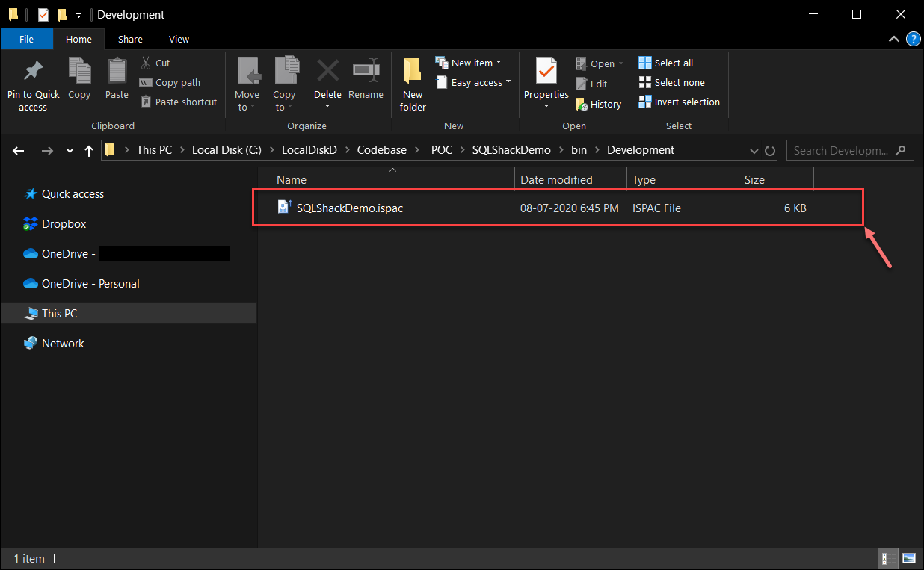
Task: Select OneDrive - Personal in navigation pane
Action: (90, 284)
